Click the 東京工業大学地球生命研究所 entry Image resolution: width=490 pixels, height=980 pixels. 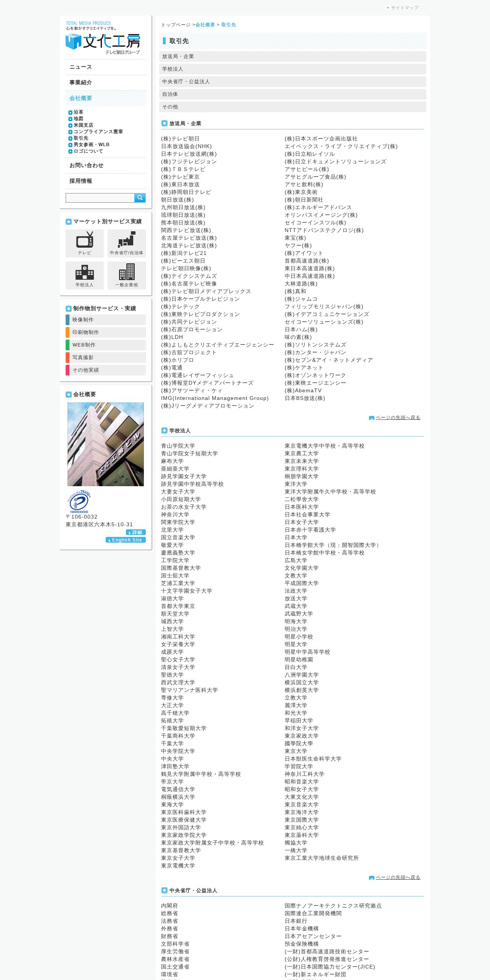tap(322, 858)
